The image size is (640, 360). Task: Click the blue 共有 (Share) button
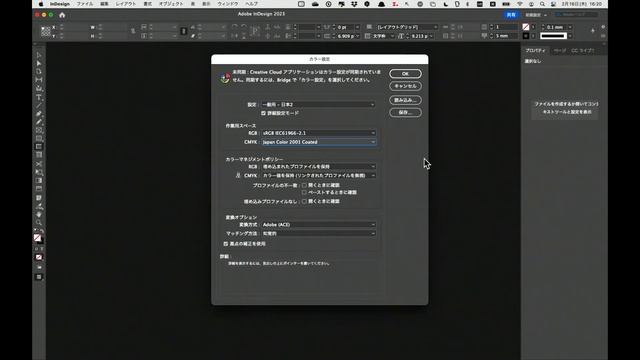[511, 15]
